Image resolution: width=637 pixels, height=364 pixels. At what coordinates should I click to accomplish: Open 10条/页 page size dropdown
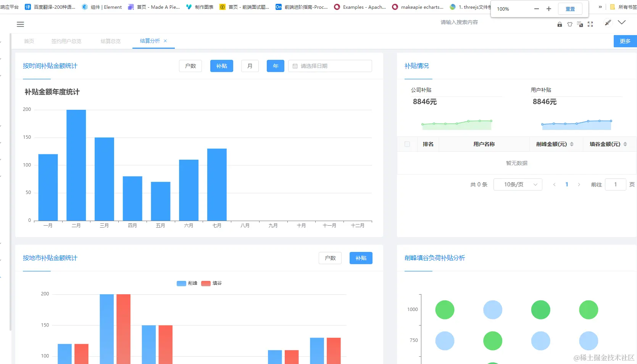pyautogui.click(x=518, y=184)
